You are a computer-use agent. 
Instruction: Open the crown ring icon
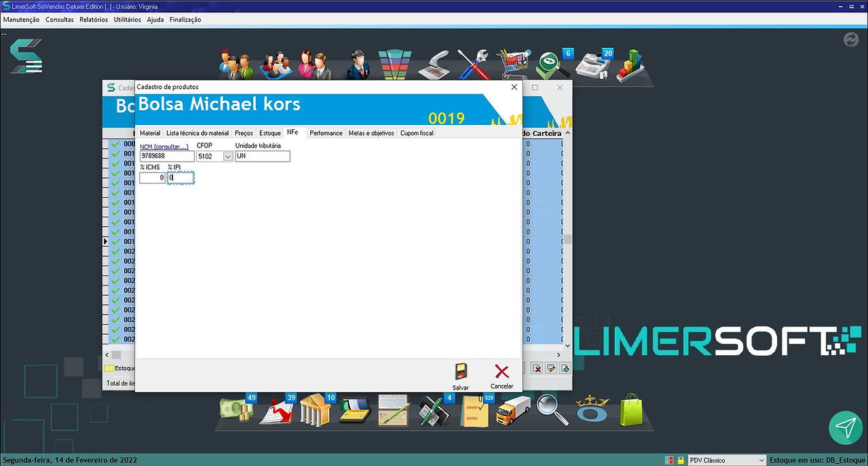(592, 410)
